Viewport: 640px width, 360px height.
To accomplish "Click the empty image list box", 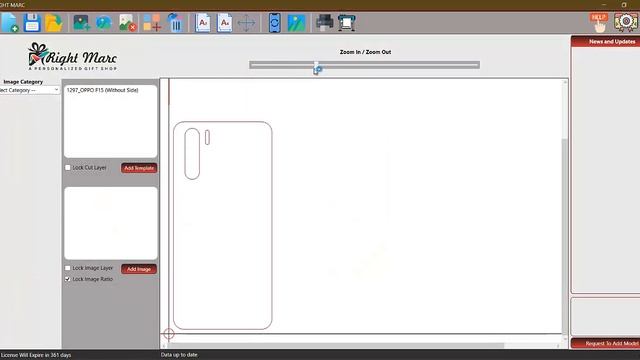I will (x=111, y=223).
